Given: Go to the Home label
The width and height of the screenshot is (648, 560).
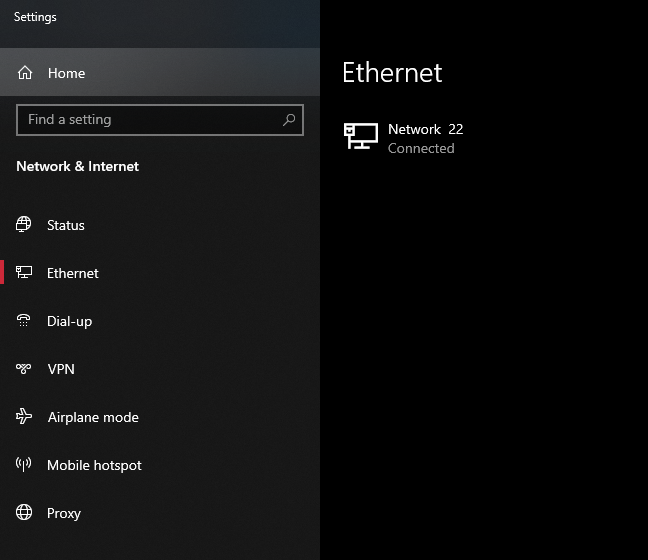Looking at the screenshot, I should [66, 73].
